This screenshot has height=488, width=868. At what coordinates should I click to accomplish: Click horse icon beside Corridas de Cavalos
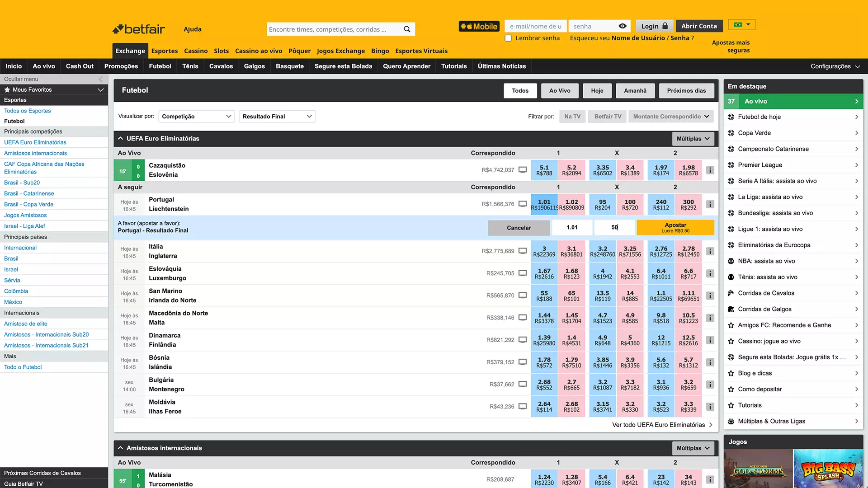pyautogui.click(x=731, y=293)
